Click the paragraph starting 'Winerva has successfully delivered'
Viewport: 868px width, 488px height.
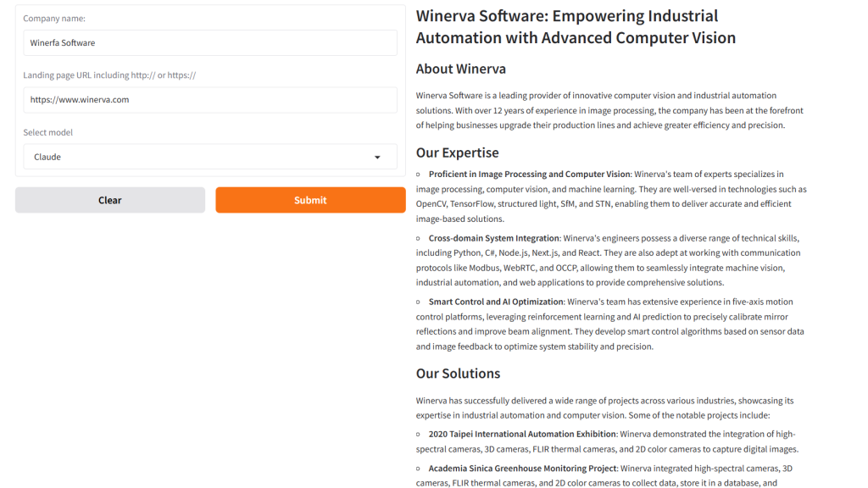coord(605,408)
